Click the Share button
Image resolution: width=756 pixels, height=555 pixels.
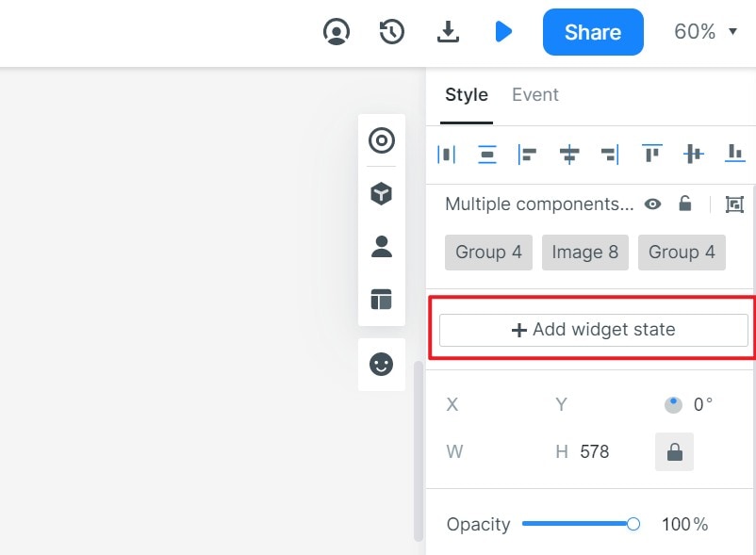(x=593, y=32)
